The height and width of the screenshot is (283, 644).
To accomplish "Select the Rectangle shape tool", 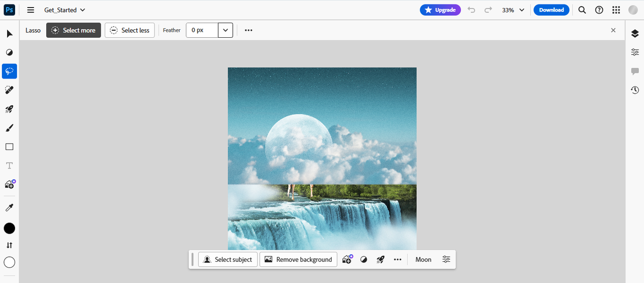I will click(x=10, y=147).
